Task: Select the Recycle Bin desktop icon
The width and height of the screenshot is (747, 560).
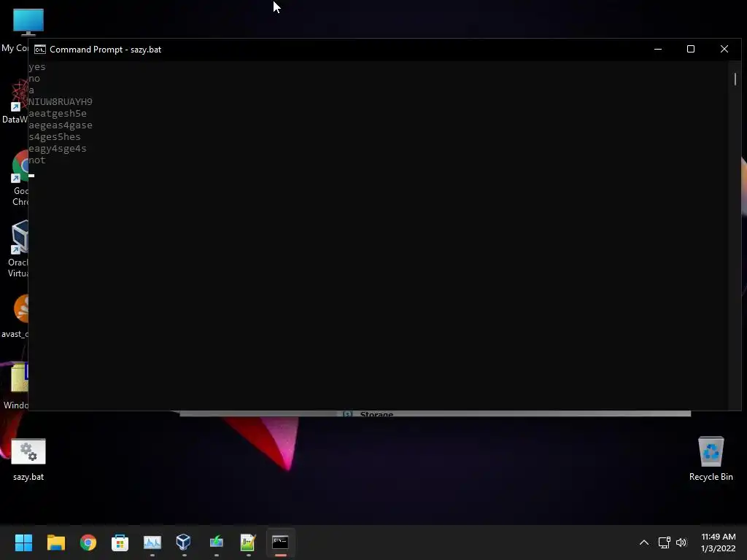Action: [711, 459]
